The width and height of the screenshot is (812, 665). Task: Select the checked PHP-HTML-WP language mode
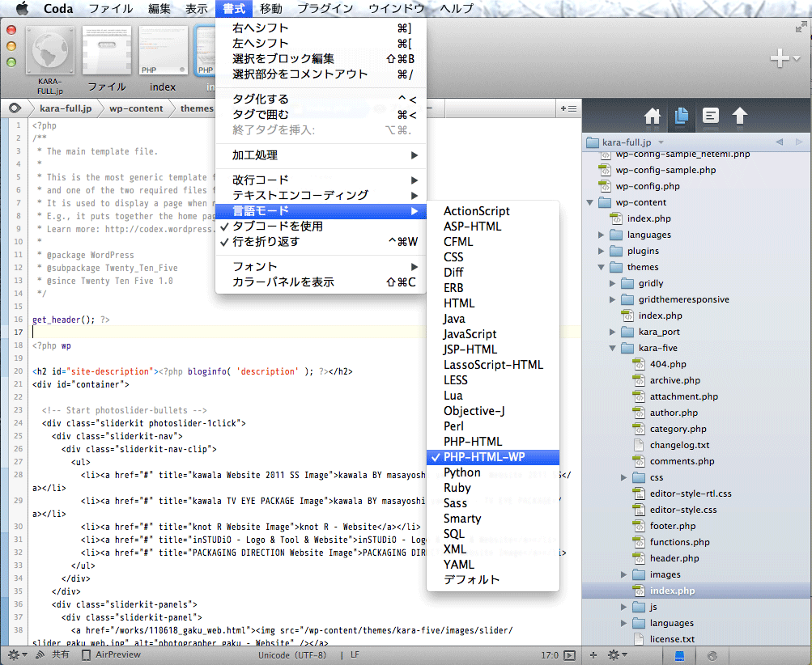pyautogui.click(x=492, y=457)
